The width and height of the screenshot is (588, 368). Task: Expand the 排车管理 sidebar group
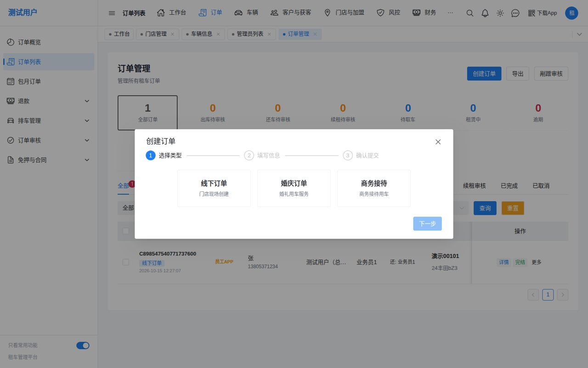49,121
